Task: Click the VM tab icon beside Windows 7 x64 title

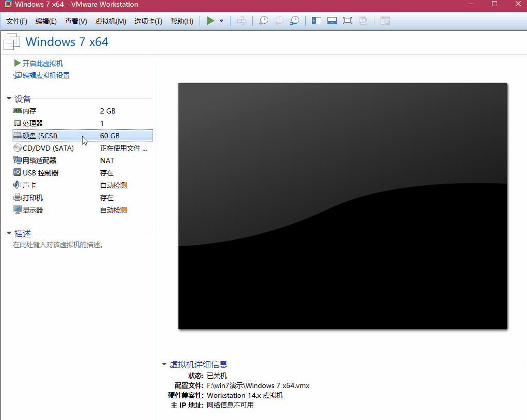Action: point(11,42)
